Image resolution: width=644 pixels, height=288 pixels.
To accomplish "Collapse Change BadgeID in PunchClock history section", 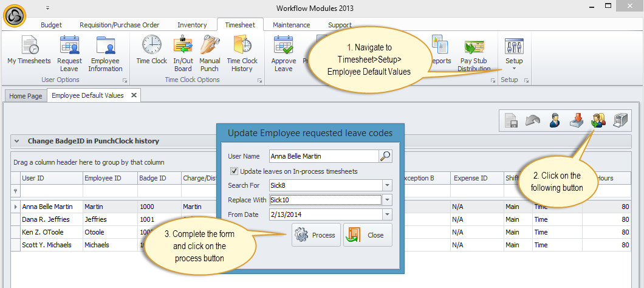I will coord(18,141).
